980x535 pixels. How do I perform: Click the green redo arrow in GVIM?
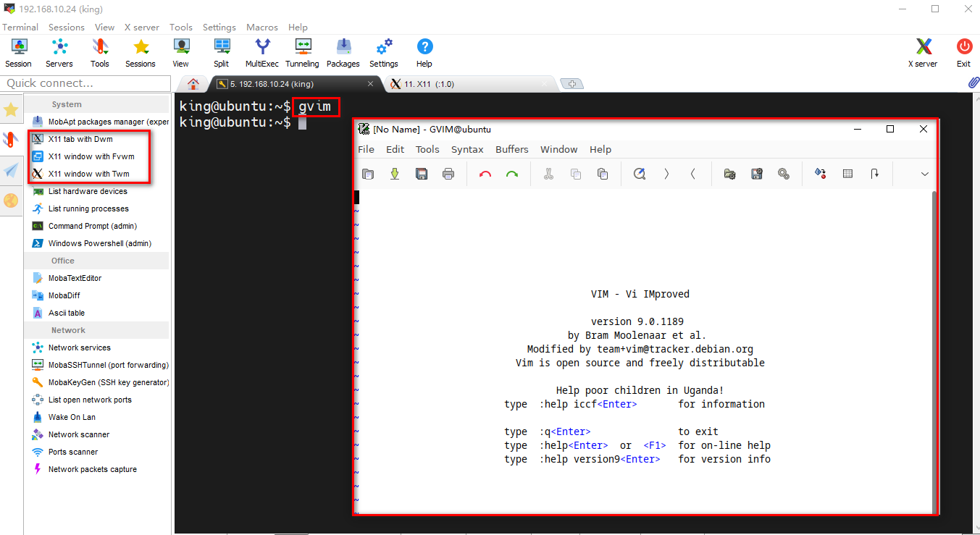[x=512, y=174]
